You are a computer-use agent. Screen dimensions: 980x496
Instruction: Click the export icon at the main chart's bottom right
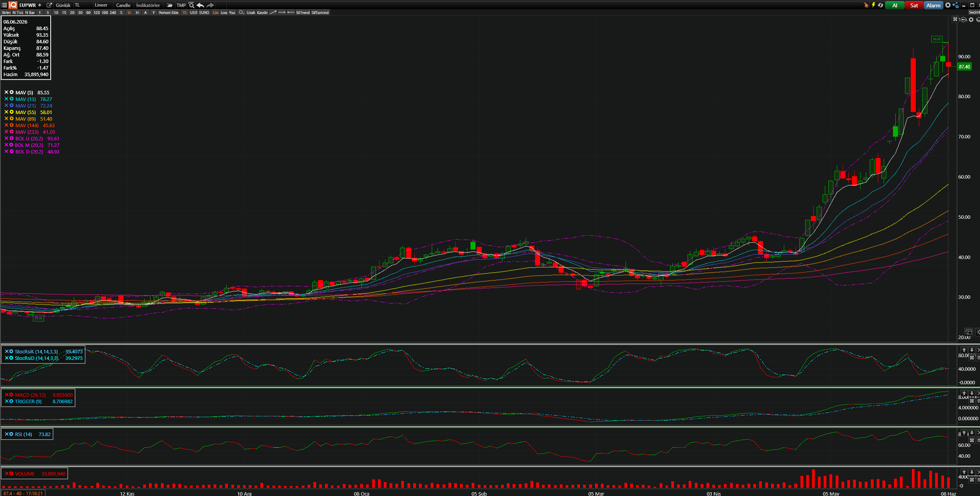[968, 332]
